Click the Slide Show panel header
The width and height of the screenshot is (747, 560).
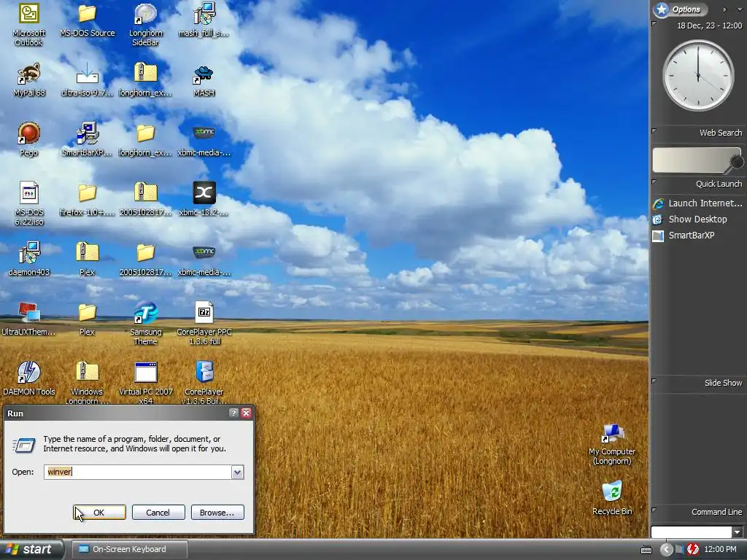coord(697,383)
